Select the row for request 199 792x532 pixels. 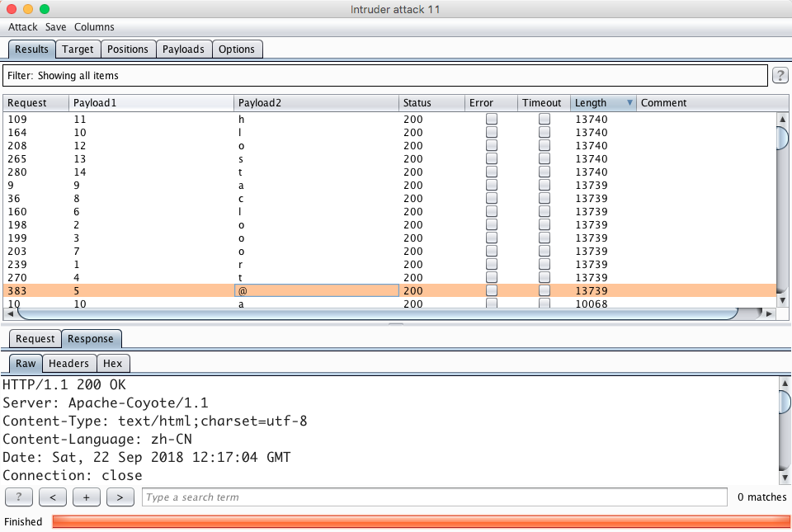pyautogui.click(x=389, y=238)
